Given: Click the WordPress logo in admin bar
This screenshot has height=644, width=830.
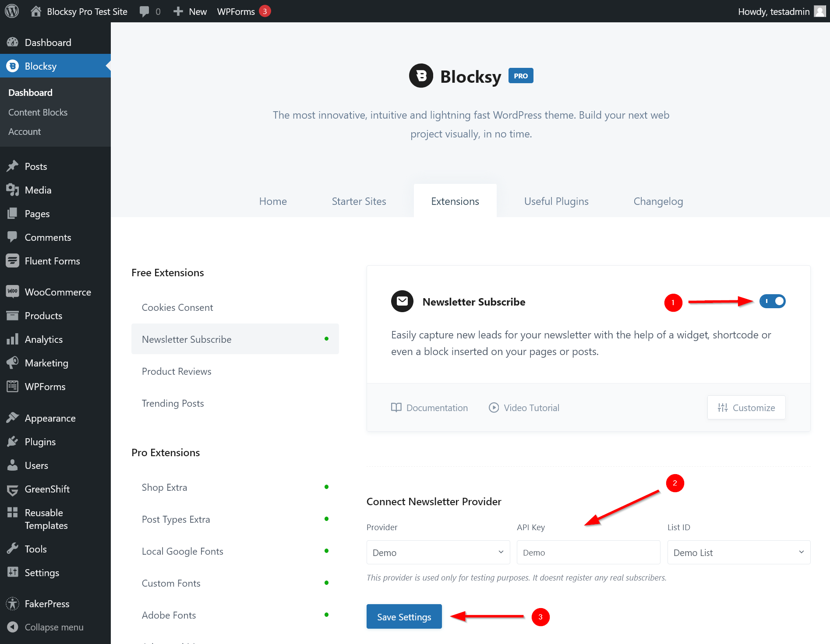Looking at the screenshot, I should pos(12,11).
